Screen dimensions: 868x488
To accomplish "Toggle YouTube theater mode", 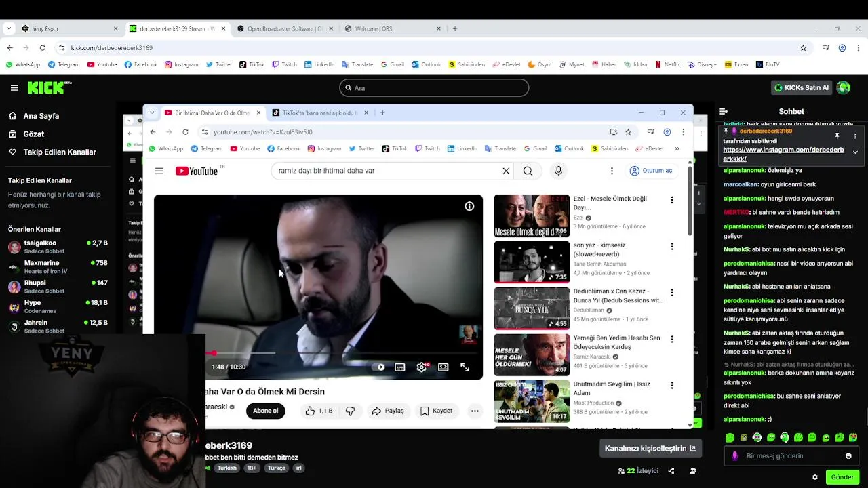I will tap(443, 367).
